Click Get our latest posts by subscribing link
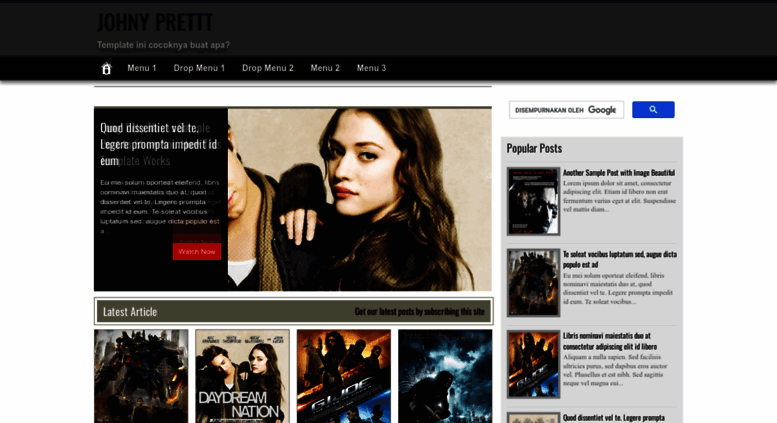The width and height of the screenshot is (777, 423). (x=419, y=312)
